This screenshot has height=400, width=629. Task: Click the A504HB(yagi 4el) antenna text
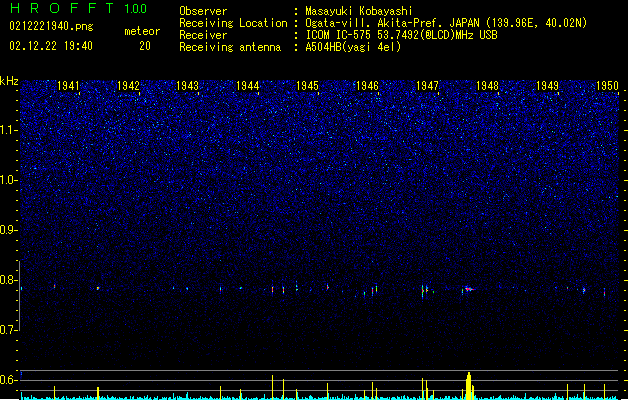point(353,47)
